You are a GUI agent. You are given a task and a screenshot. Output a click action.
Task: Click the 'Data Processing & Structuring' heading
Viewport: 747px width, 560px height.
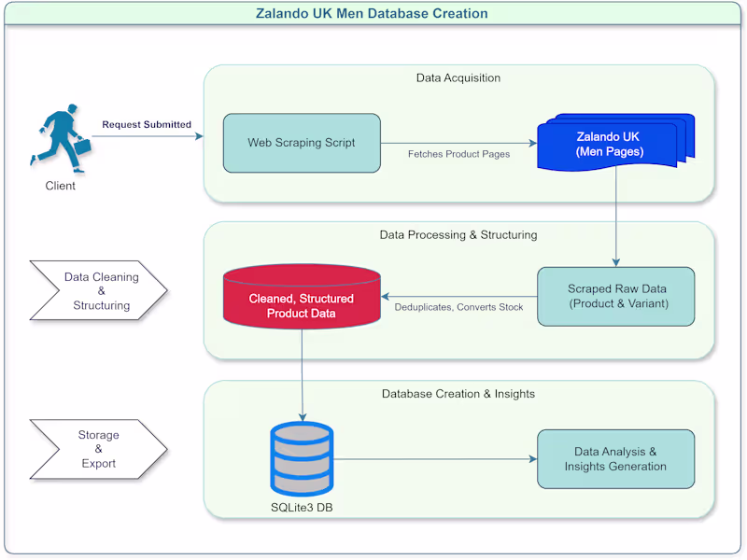458,235
